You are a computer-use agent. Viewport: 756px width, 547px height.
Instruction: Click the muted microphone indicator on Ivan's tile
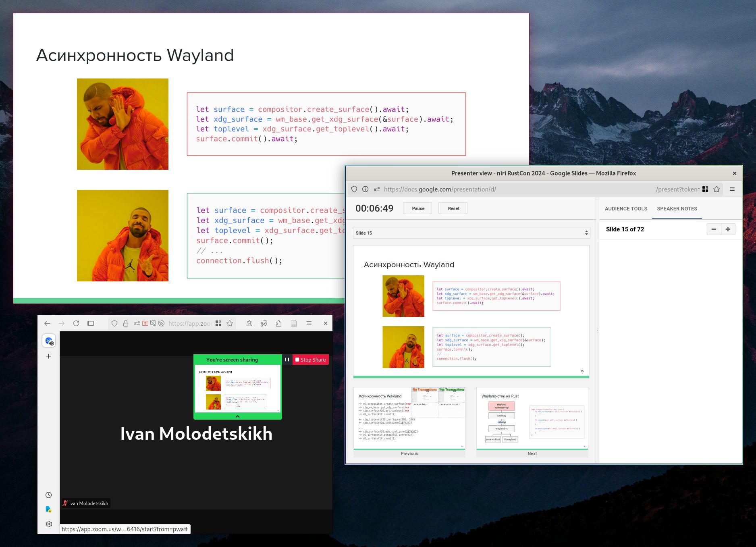coord(64,503)
